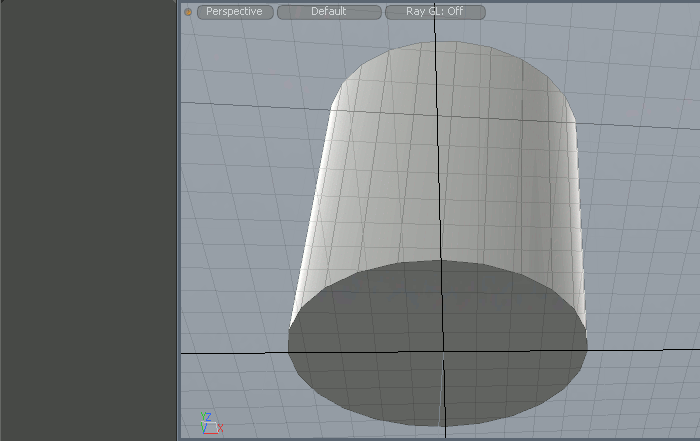Open the Perspective view type dropdown
The image size is (700, 441).
234,12
